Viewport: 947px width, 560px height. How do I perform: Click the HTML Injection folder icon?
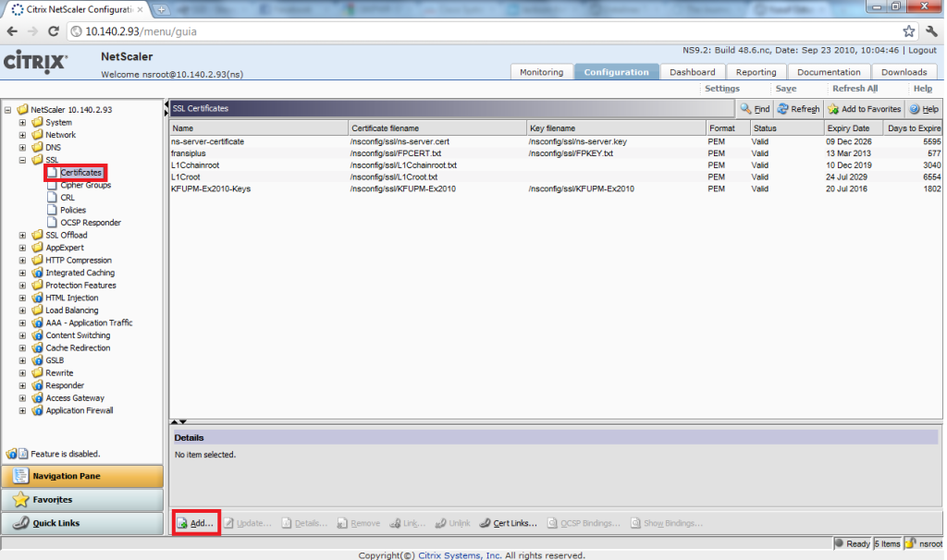(x=37, y=298)
